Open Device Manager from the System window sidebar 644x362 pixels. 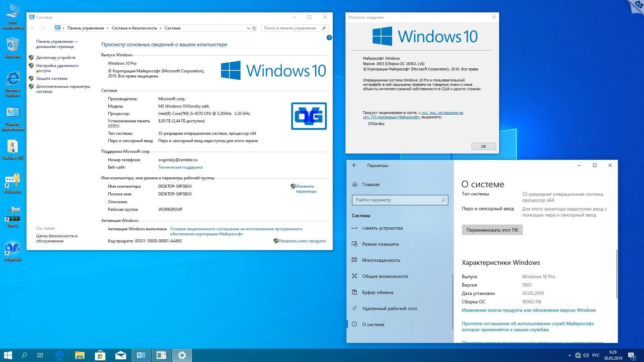[56, 57]
